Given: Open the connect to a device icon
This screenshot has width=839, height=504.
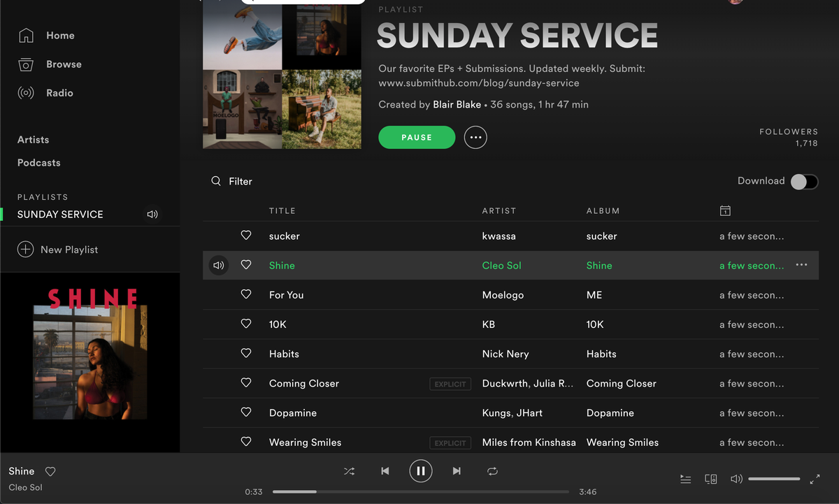Looking at the screenshot, I should tap(710, 479).
